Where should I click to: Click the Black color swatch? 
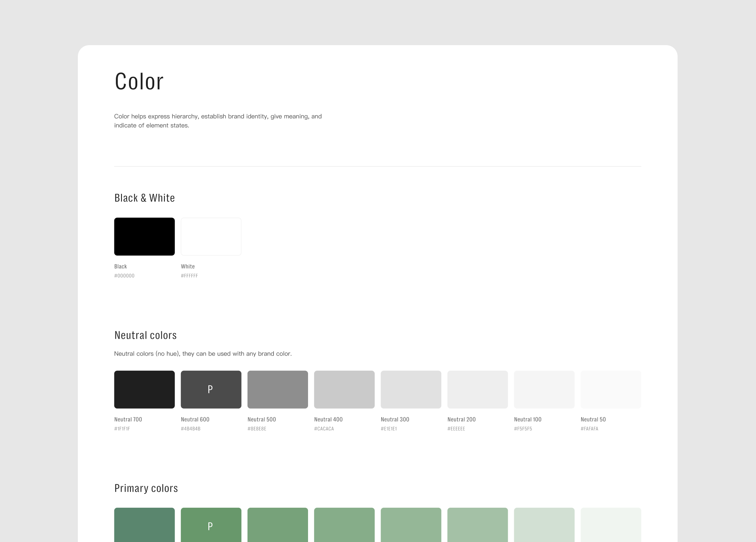click(x=144, y=236)
